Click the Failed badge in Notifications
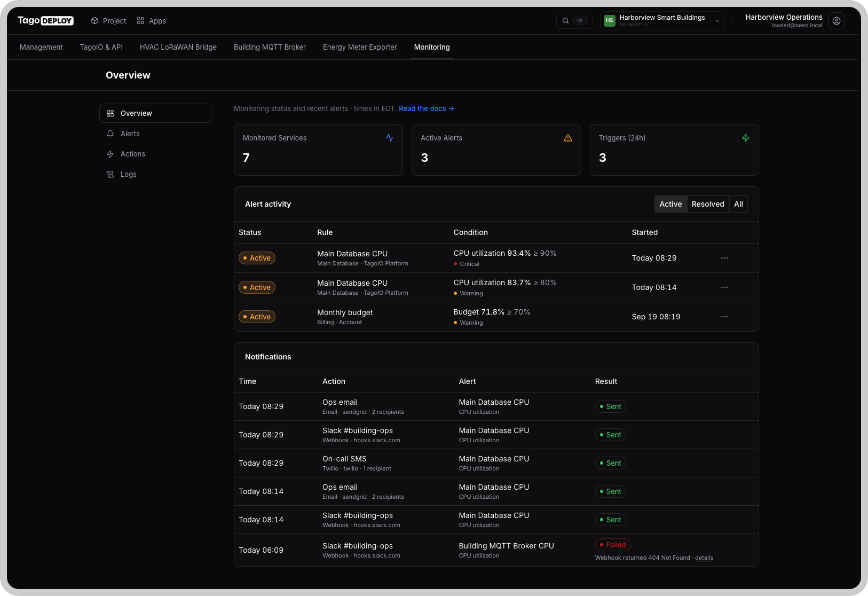868x596 pixels. point(613,545)
